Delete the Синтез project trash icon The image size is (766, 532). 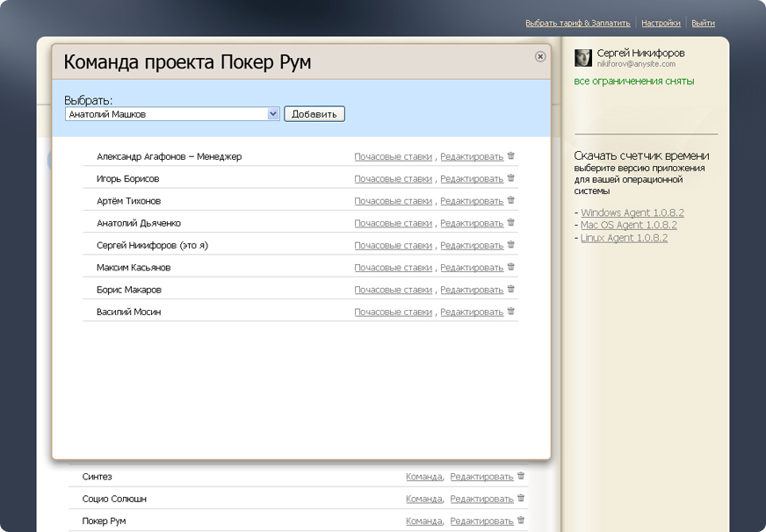tap(521, 477)
